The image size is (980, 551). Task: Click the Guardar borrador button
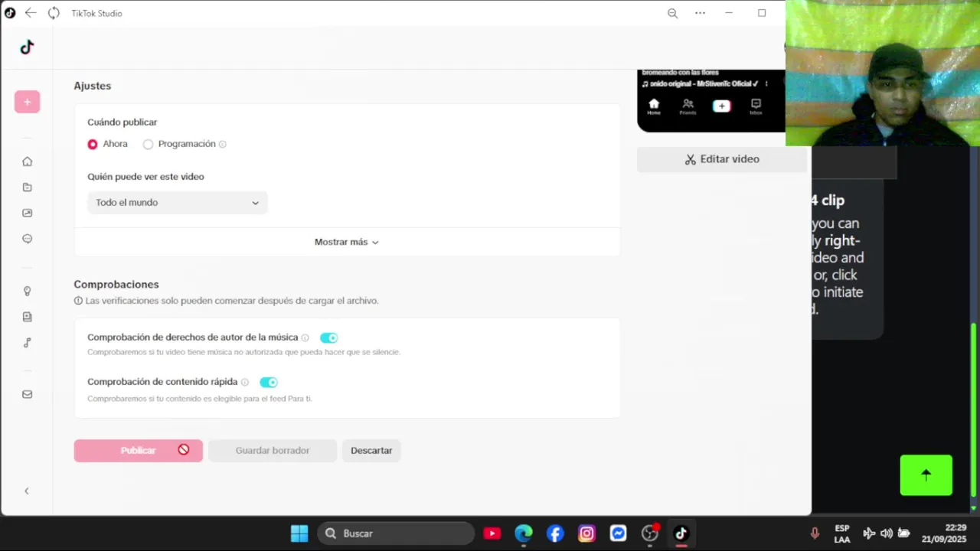(273, 451)
